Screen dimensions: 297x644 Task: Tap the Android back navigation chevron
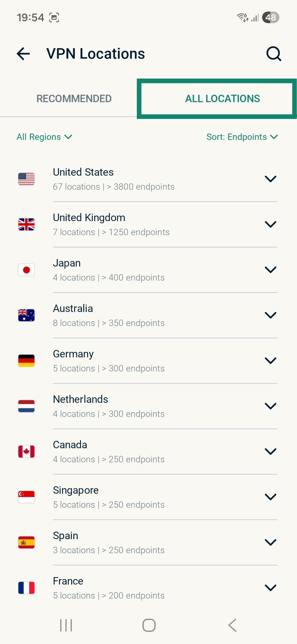click(232, 625)
